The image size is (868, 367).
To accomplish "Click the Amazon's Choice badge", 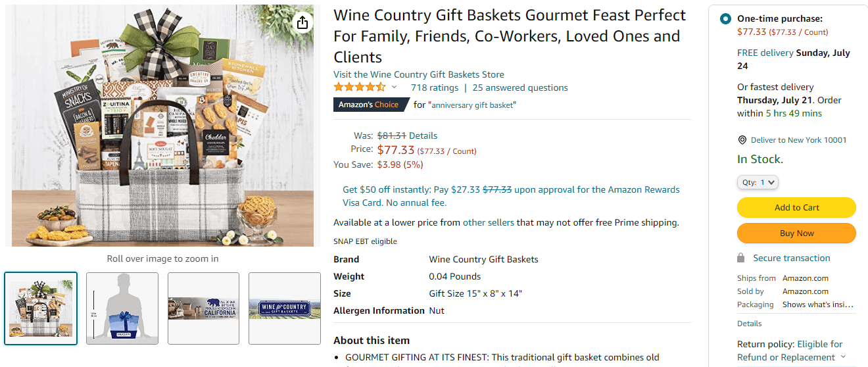I will [x=368, y=105].
